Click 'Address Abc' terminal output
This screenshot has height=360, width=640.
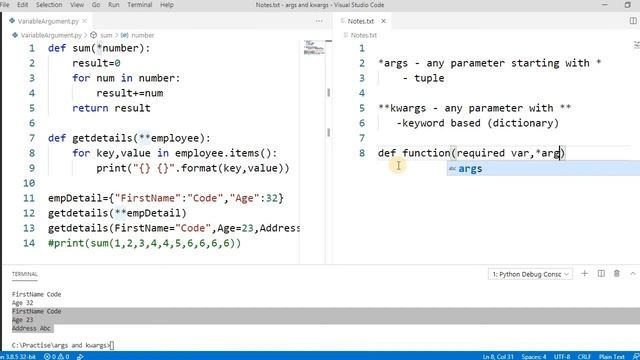coord(31,329)
